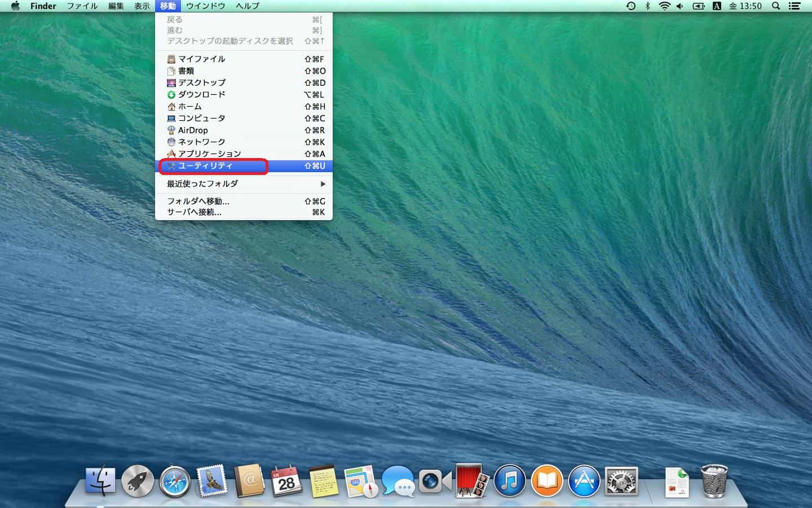Screen dimensions: 812x508
Task: Open iBooks orange book icon
Action: (547, 481)
